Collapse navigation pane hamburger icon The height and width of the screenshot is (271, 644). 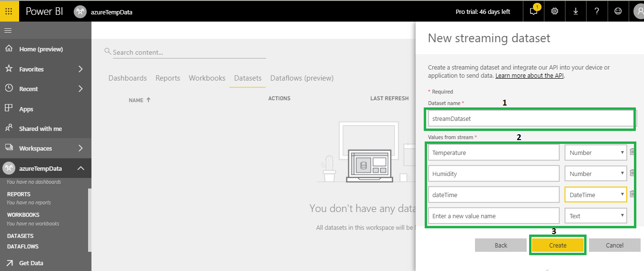tap(8, 30)
